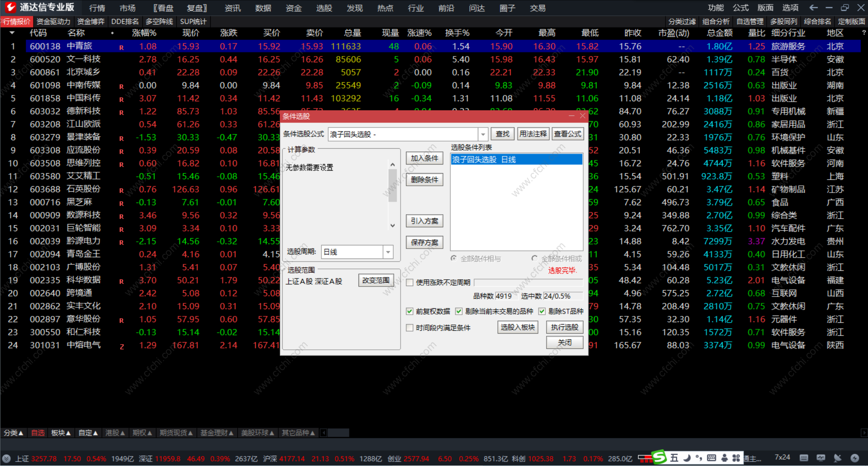
Task: Click the 执行选股 button
Action: 565,327
